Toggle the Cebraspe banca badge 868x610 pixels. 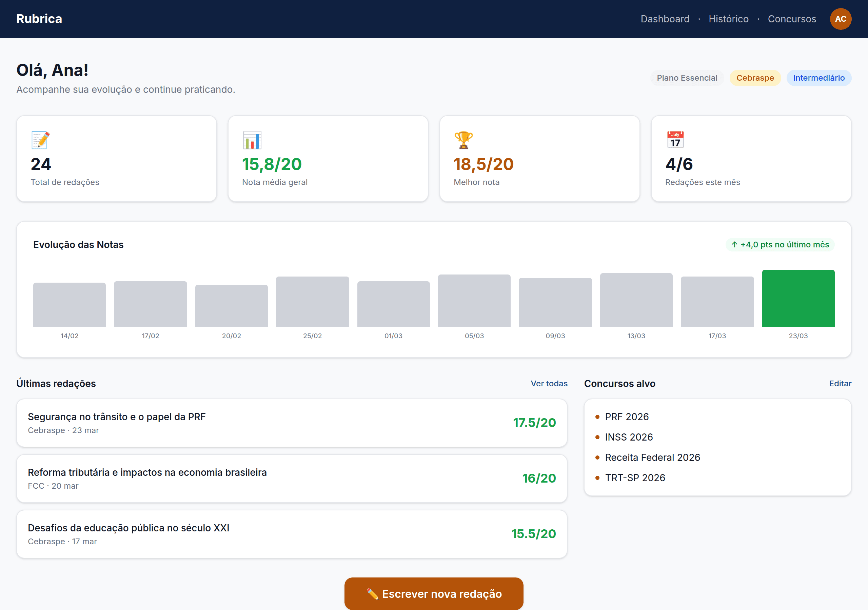click(x=755, y=78)
